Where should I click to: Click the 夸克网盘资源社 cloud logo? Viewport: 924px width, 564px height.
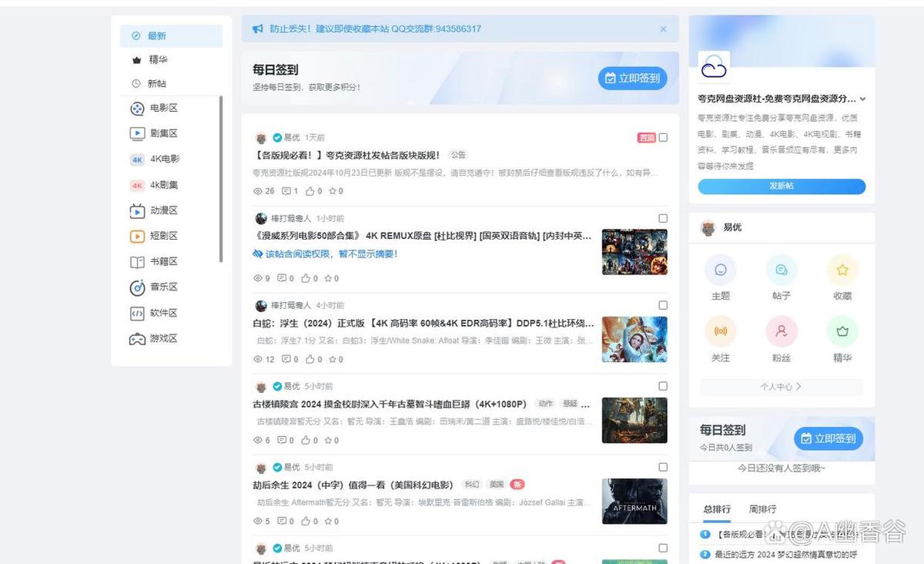(714, 69)
